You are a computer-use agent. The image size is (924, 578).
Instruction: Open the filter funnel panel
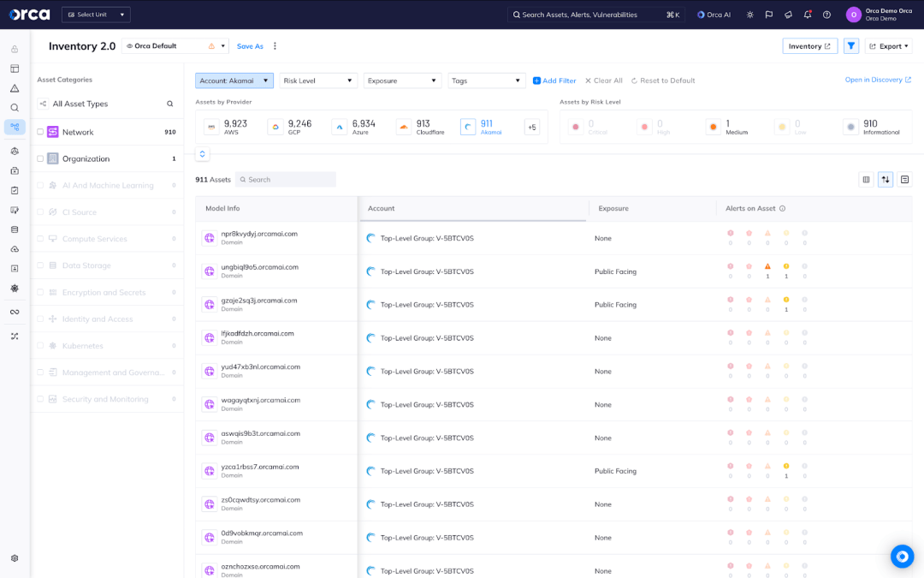point(850,46)
